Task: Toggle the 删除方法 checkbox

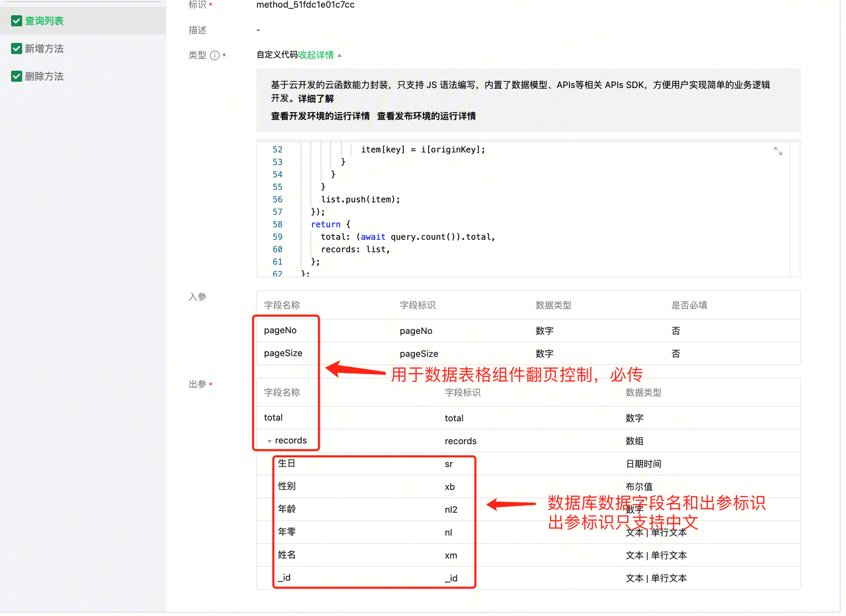Action: point(17,76)
